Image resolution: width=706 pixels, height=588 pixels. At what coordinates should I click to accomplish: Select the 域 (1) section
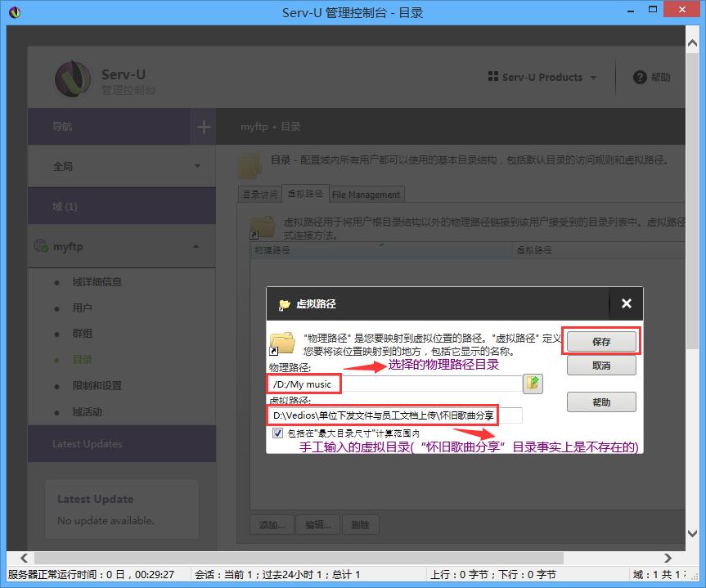tap(122, 206)
